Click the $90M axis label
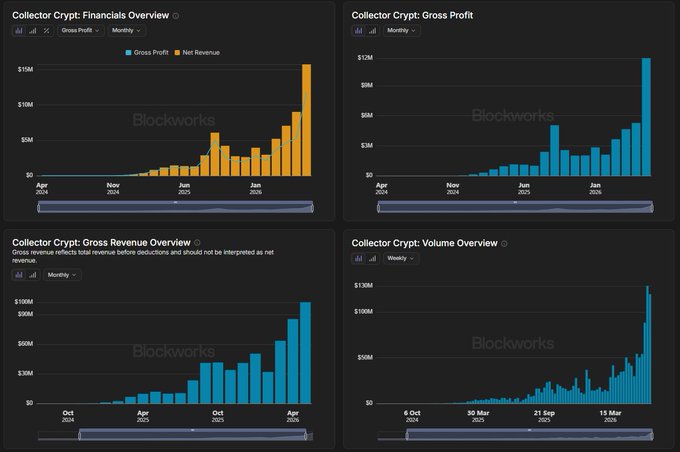This screenshot has height=452, width=680. coord(25,314)
